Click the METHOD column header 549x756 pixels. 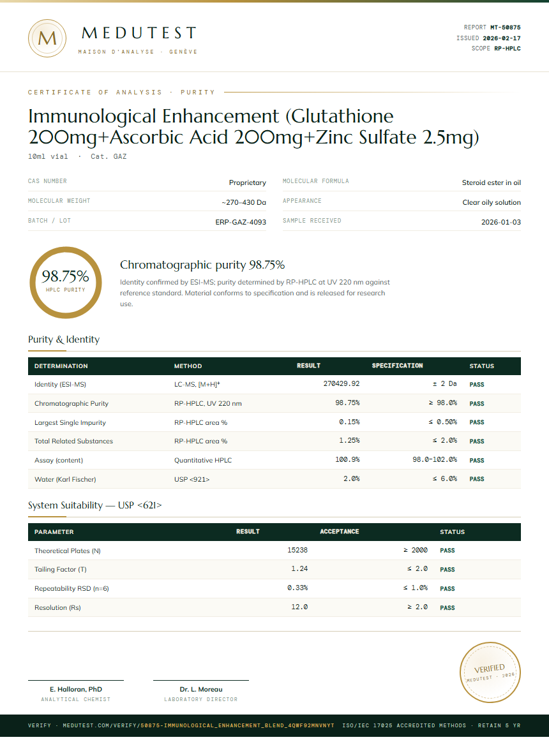click(x=188, y=366)
